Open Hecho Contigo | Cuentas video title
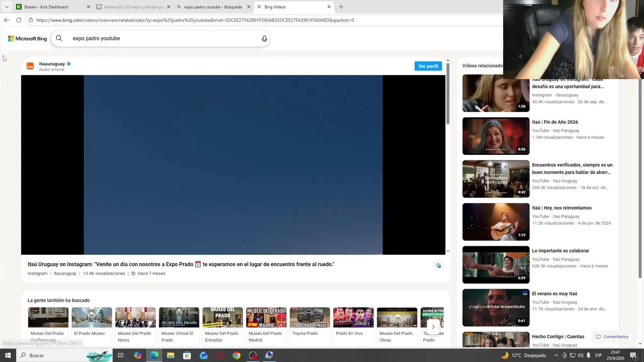 click(x=558, y=337)
